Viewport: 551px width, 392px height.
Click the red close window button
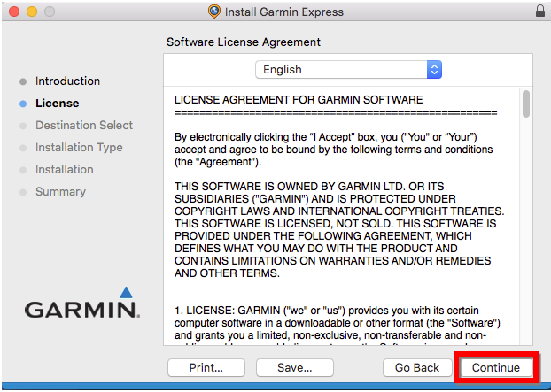[14, 12]
